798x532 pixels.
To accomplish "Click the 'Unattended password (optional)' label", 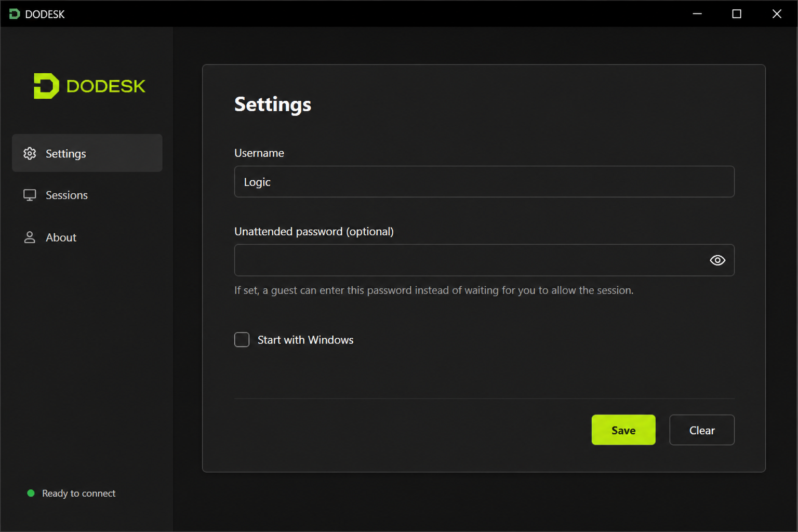I will click(314, 231).
